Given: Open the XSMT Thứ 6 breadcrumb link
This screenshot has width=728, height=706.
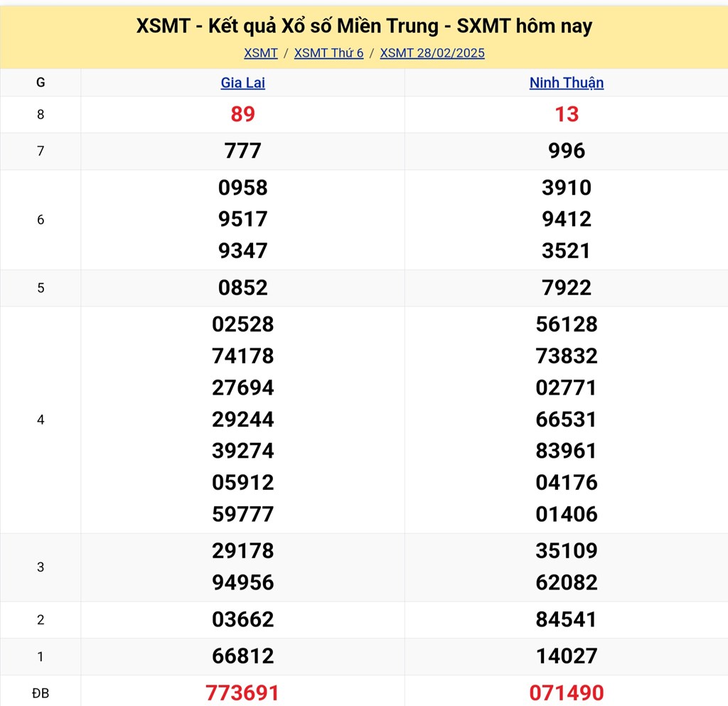Looking at the screenshot, I should (328, 53).
